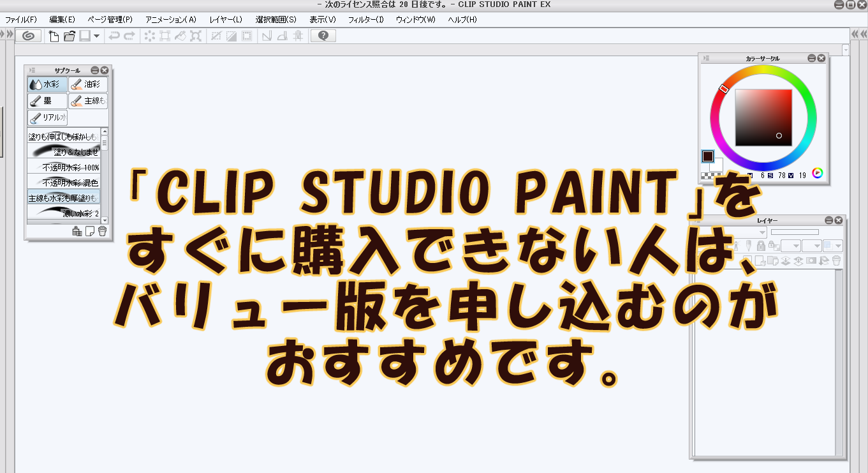This screenshot has width=868, height=473.
Task: Open the layer color dropdown in Layer panel
Action: tap(833, 246)
